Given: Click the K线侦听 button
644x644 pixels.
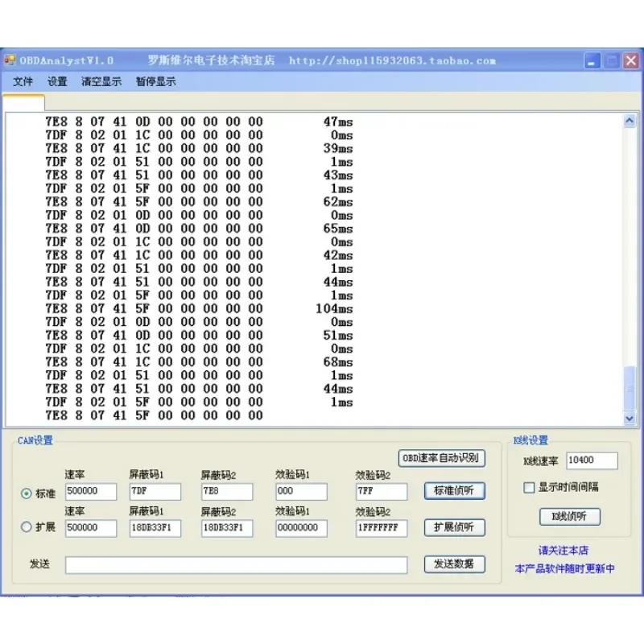Looking at the screenshot, I should click(570, 516).
